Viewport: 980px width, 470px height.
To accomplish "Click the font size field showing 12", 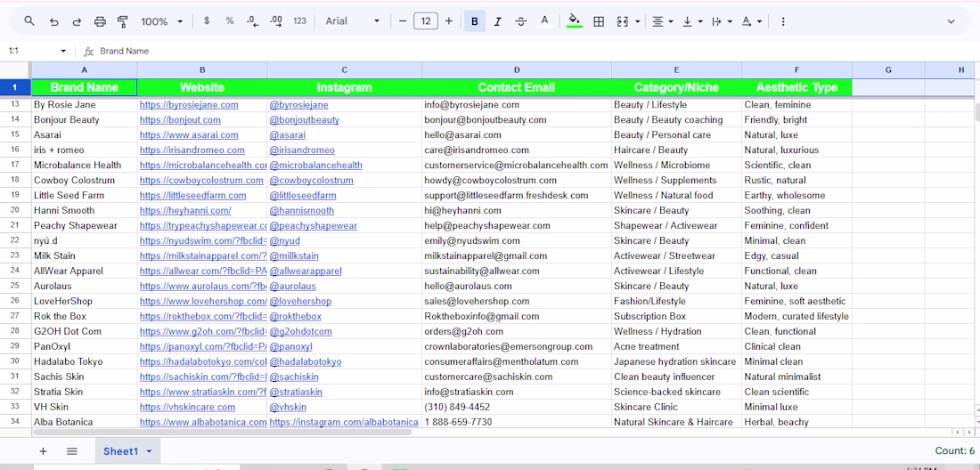I will [426, 21].
